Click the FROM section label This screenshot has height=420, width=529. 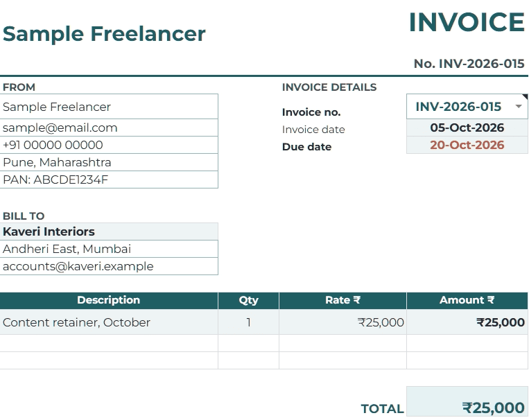(19, 87)
